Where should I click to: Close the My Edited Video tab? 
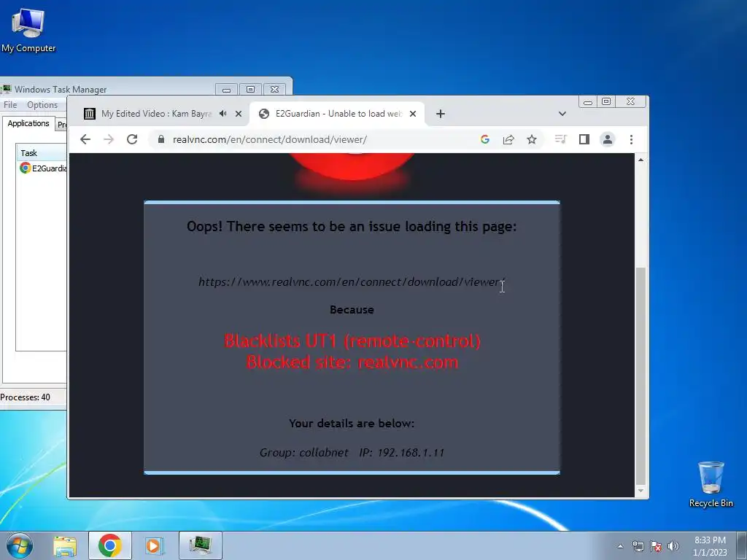click(x=239, y=113)
